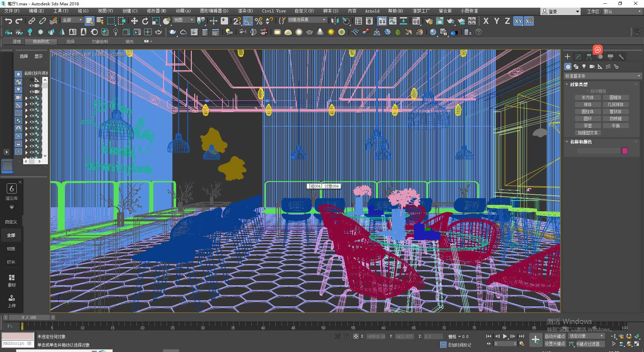The image size is (644, 352).
Task: Toggle the XY axis constraint
Action: tap(518, 21)
